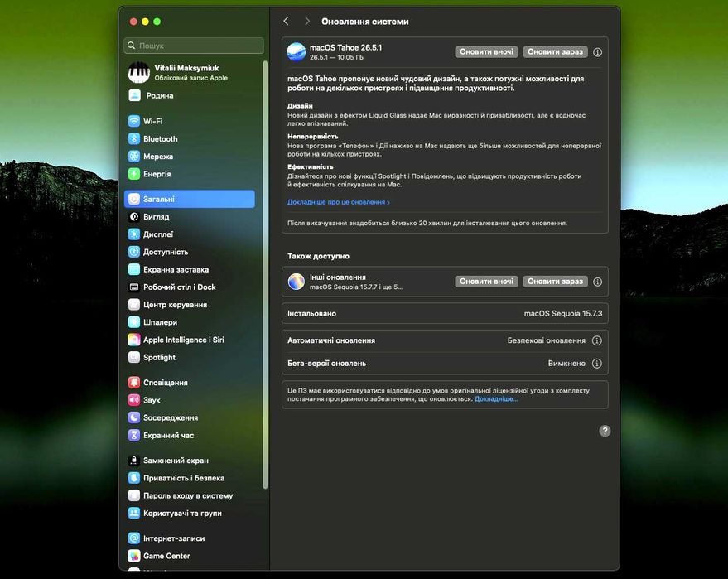Viewport: 728px width, 579px height.
Task: Open Приватність і безпека icon
Action: [133, 478]
